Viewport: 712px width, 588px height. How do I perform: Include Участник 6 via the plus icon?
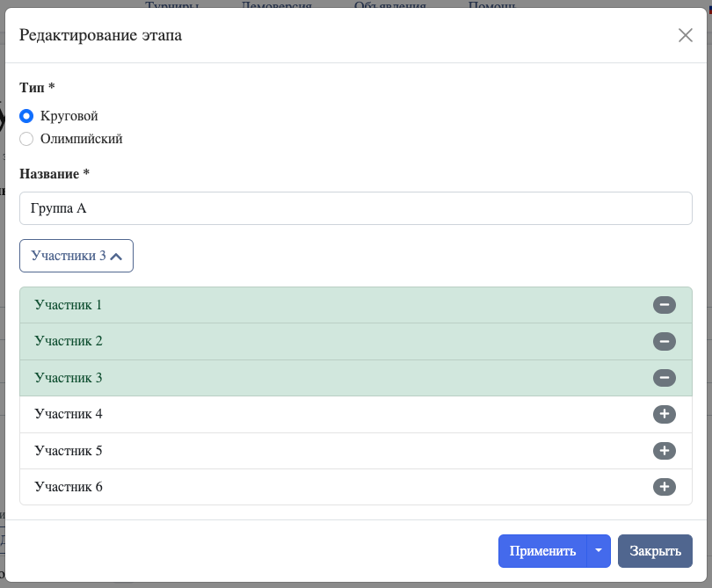[664, 487]
